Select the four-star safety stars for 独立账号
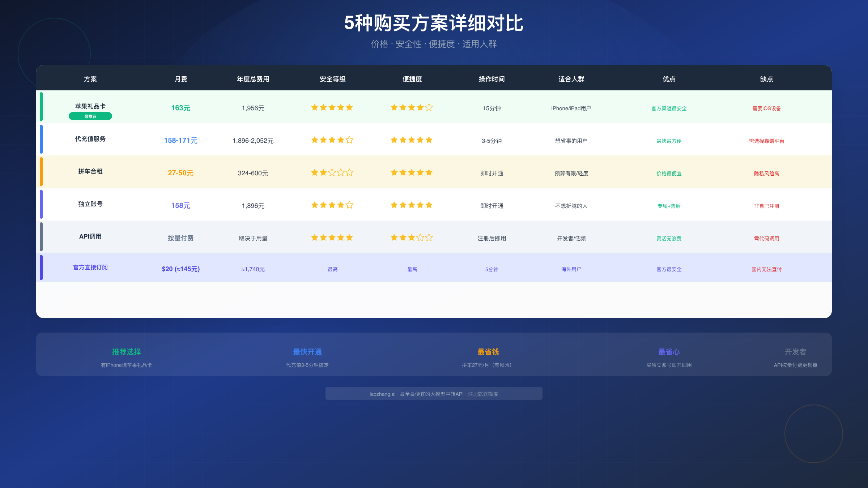 click(332, 205)
